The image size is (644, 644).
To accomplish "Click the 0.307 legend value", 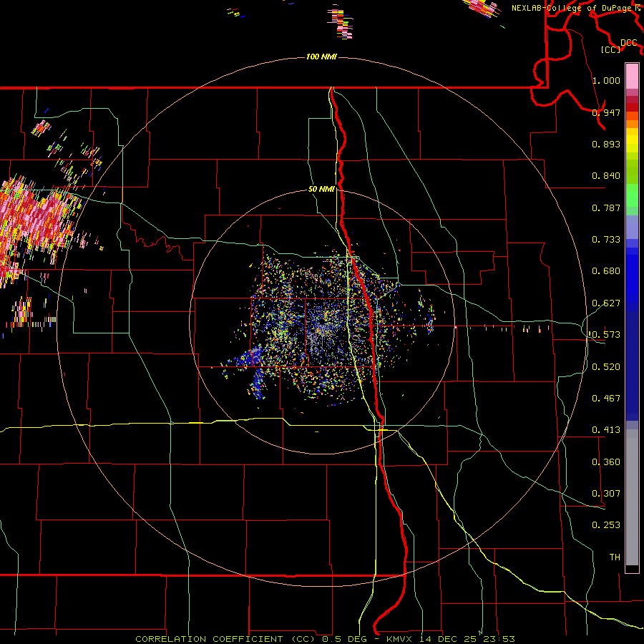I will (606, 494).
